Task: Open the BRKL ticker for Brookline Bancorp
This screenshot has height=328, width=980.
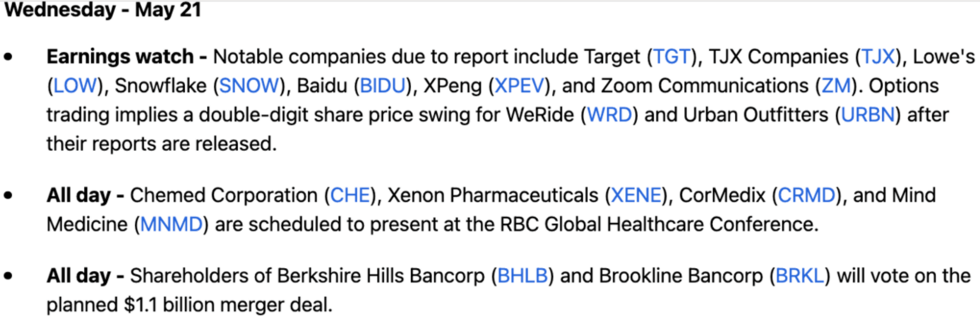Action: 799,276
